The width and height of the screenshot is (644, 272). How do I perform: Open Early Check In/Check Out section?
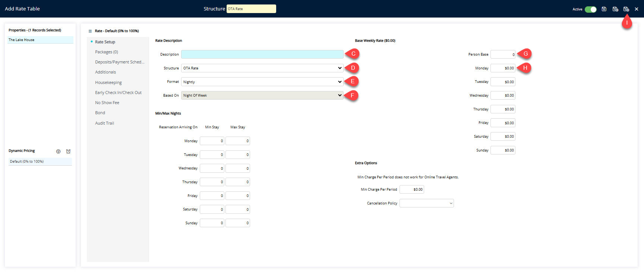coord(119,93)
